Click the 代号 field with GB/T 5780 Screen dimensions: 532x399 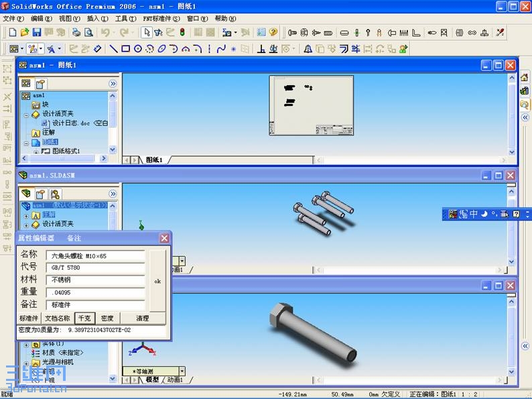[x=95, y=268]
